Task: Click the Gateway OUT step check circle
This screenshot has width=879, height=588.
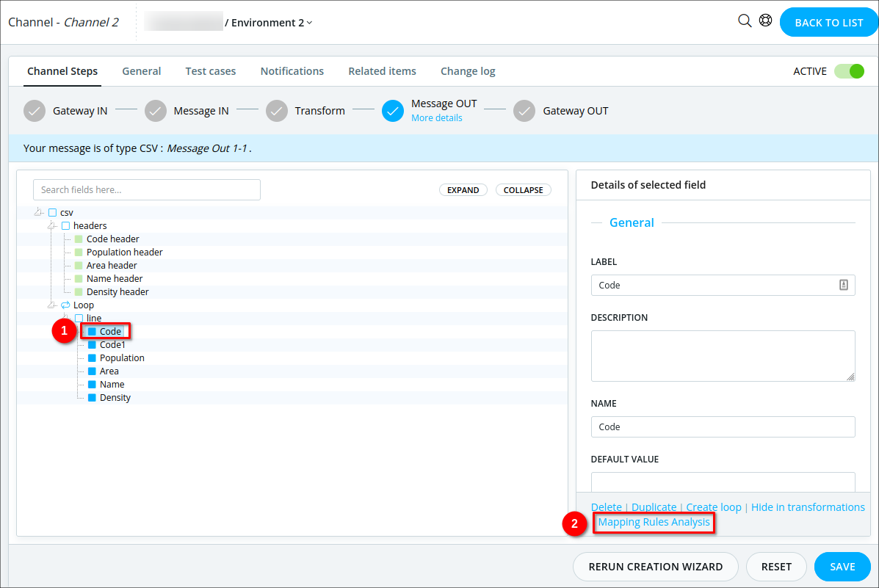Action: point(524,111)
